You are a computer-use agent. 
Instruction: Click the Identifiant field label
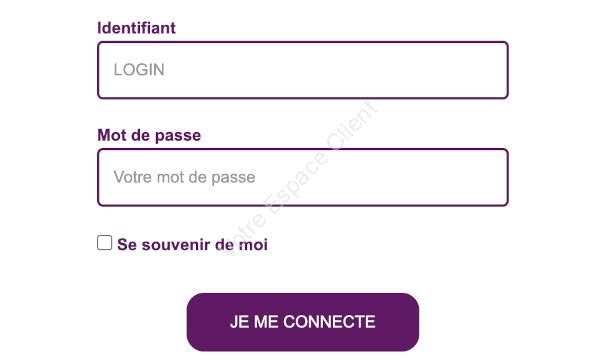point(137,28)
